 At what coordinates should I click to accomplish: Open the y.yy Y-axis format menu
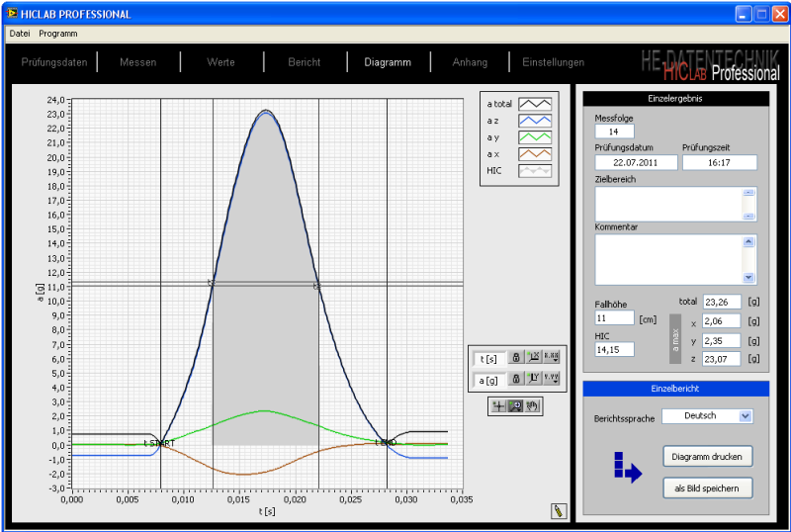[x=553, y=379]
